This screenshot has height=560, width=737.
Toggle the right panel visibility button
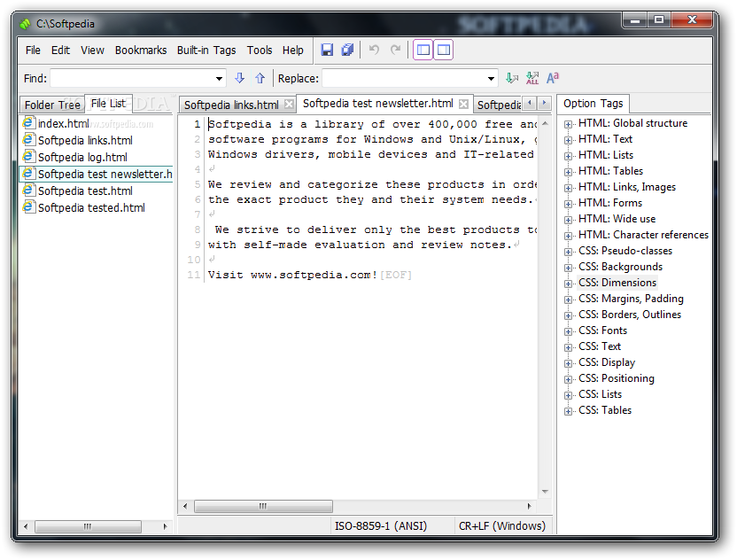click(x=443, y=50)
